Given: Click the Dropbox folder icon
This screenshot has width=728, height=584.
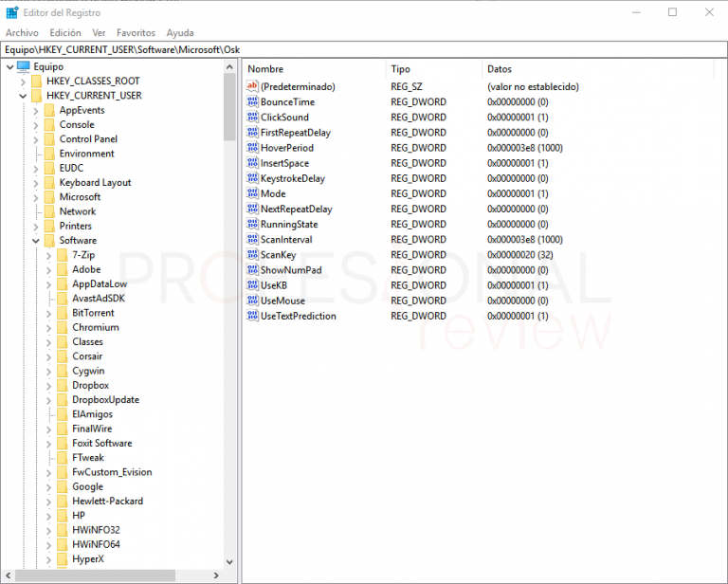Looking at the screenshot, I should click(x=63, y=385).
